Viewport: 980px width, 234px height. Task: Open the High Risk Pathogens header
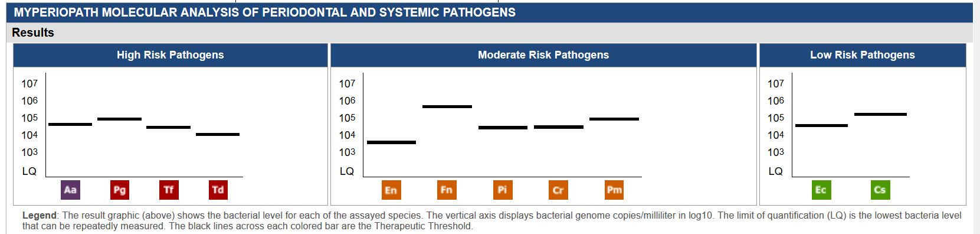171,55
